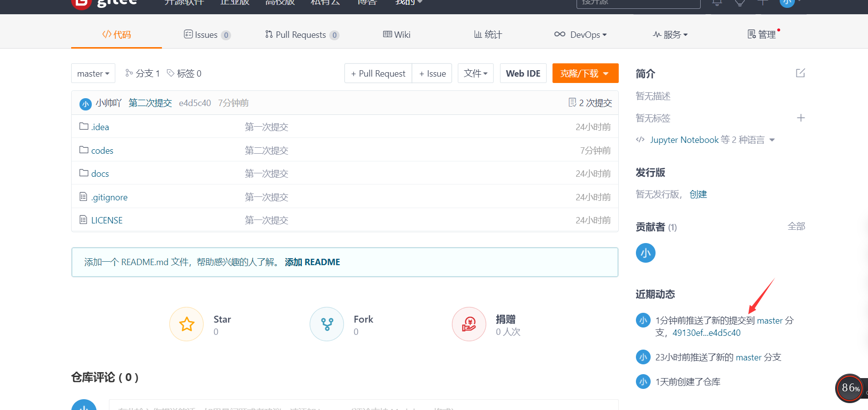
Task: Go to the Wiki tab
Action: pos(396,34)
